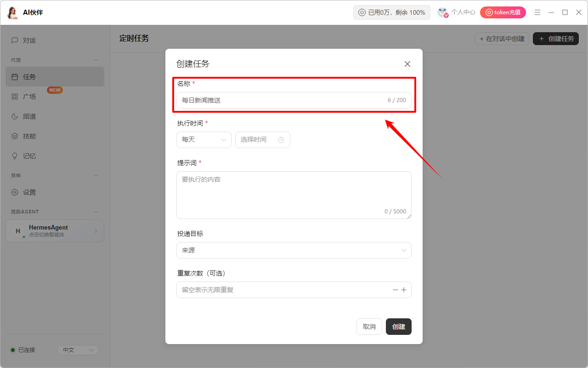Close the 创建任务 dialog

pyautogui.click(x=407, y=64)
